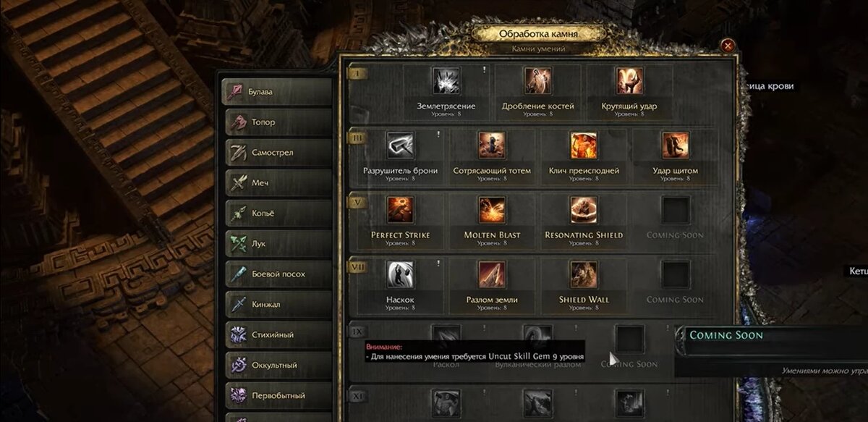The height and width of the screenshot is (422, 868).
Task: Pick the Дробление костей skill icon
Action: [538, 81]
